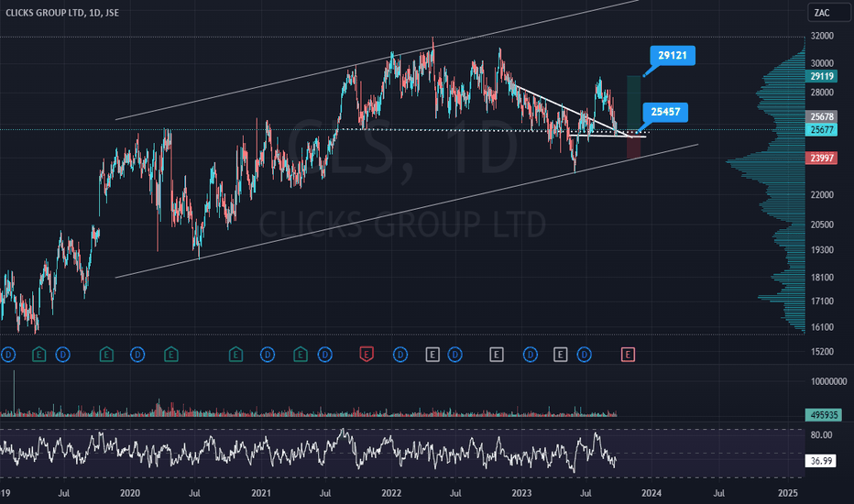
Task: Click the green profit zone of position tool
Action: tap(633, 103)
